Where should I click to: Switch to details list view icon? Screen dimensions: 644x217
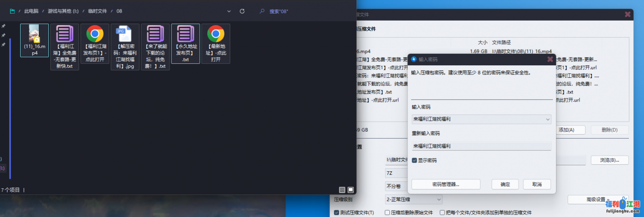tap(342, 190)
